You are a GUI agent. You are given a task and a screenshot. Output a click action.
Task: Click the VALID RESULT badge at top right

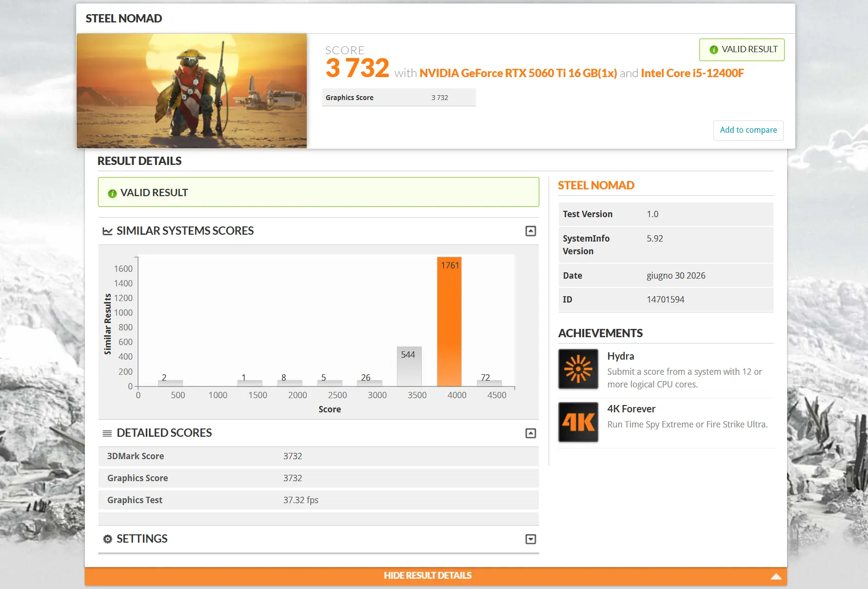[x=742, y=50]
